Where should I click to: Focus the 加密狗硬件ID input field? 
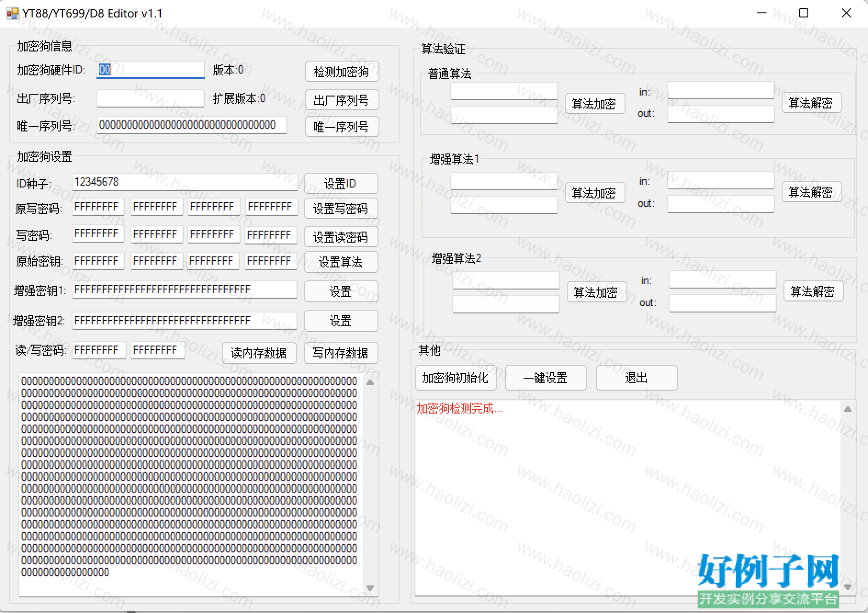click(151, 70)
